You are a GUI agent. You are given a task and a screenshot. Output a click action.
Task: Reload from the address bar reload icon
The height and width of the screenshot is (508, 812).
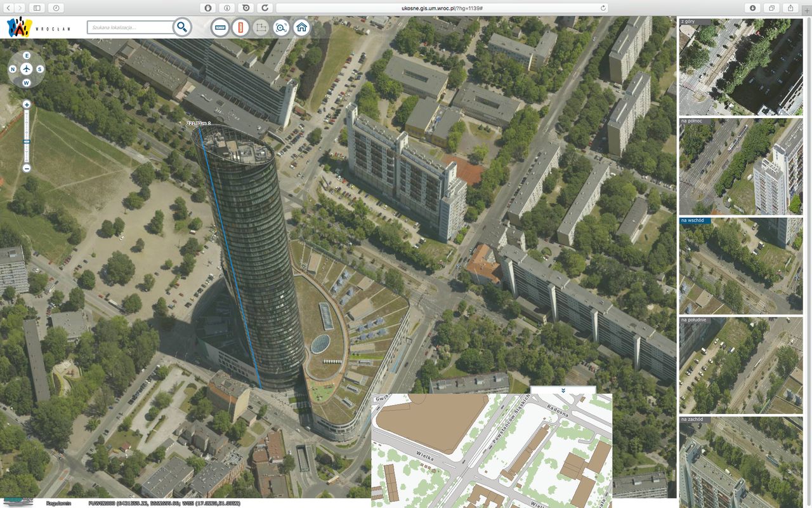click(x=602, y=8)
